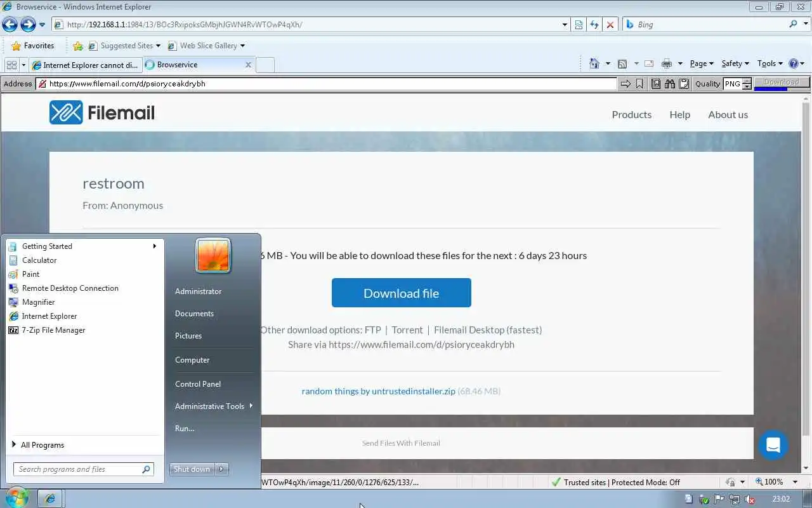Click the Browservice open bookmarks book icon

pyautogui.click(x=656, y=84)
